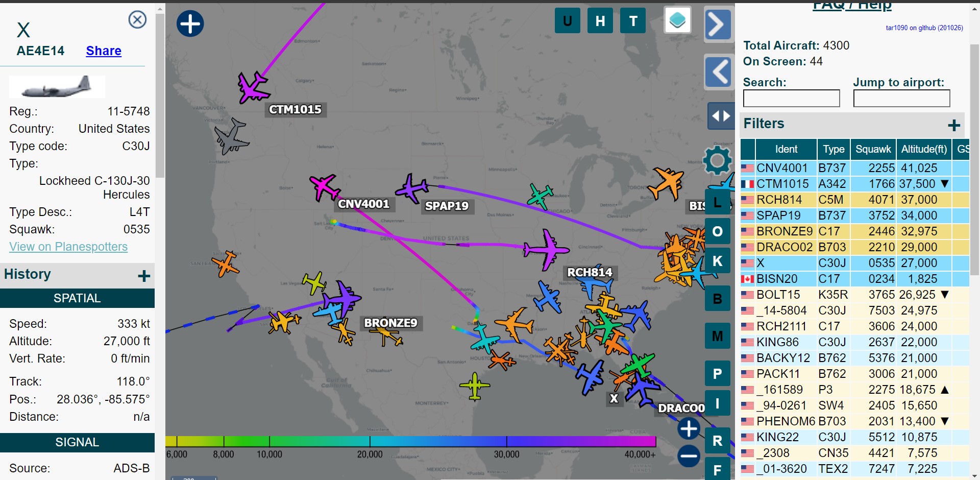Toggle the B map option
Screen dimensions: 980x480
click(x=718, y=299)
